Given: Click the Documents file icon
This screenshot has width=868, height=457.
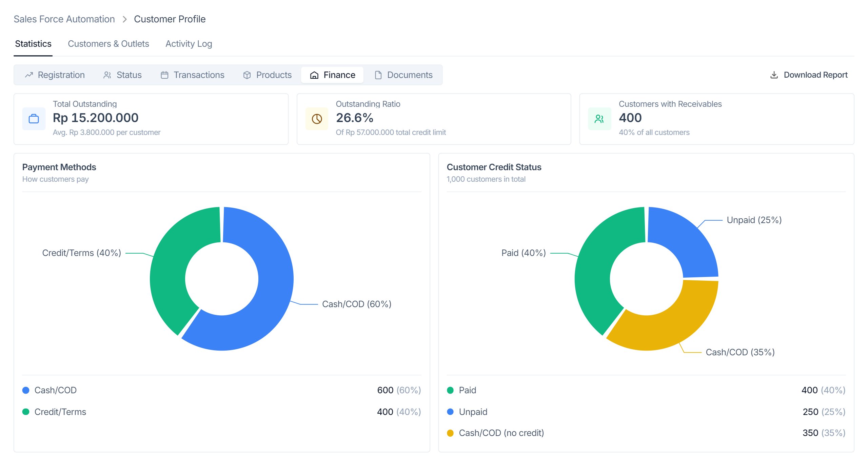Looking at the screenshot, I should pyautogui.click(x=378, y=75).
